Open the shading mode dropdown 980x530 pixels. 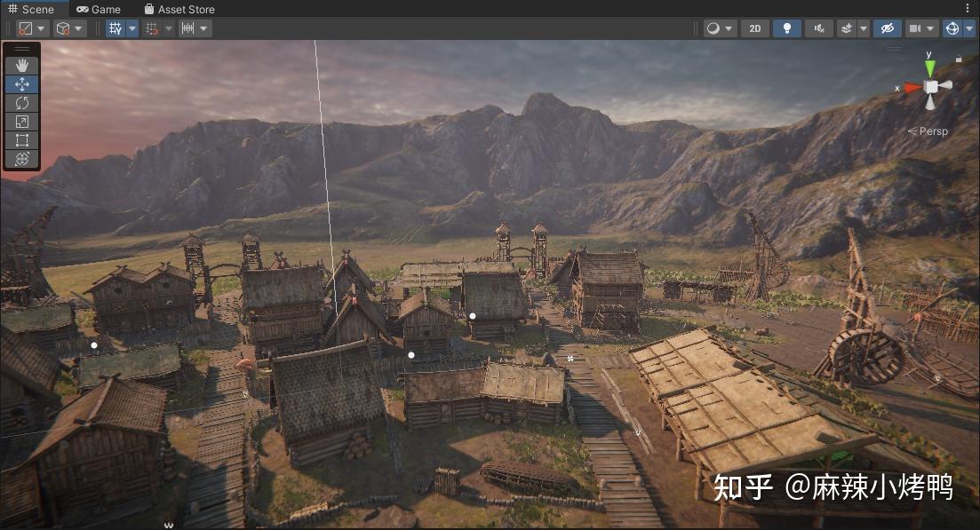[713, 28]
